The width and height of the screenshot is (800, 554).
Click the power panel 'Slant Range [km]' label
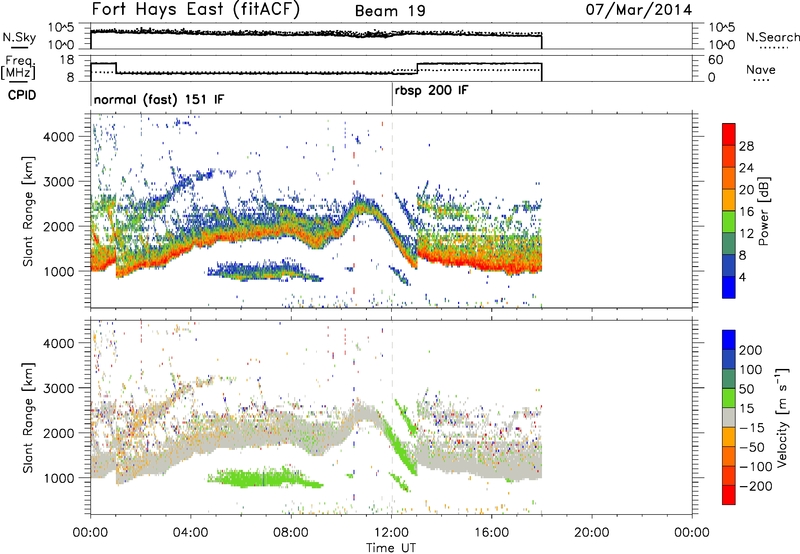[x=28, y=211]
